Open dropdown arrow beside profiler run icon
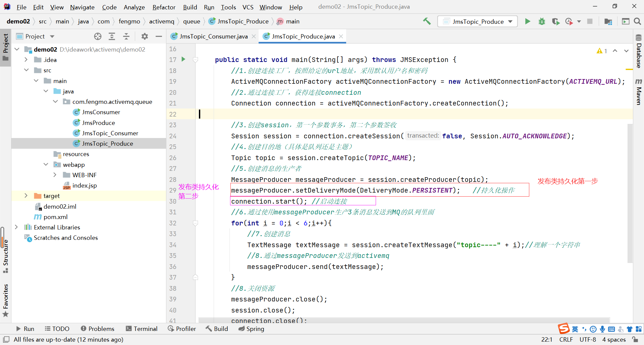 tap(579, 21)
